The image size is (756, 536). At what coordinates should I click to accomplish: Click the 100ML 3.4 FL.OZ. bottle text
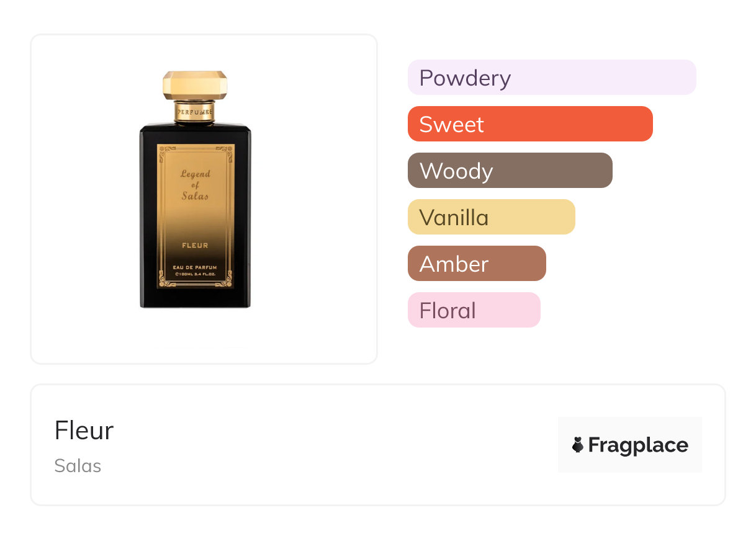(195, 274)
